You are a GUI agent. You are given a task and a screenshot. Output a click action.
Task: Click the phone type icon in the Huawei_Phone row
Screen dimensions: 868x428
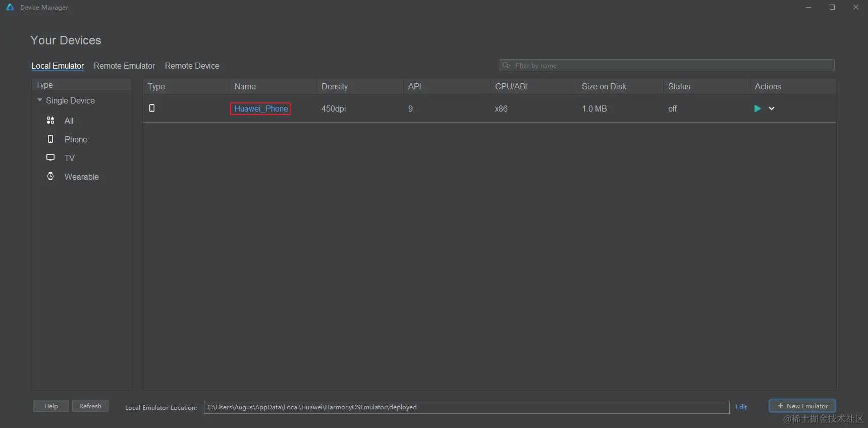coord(152,108)
